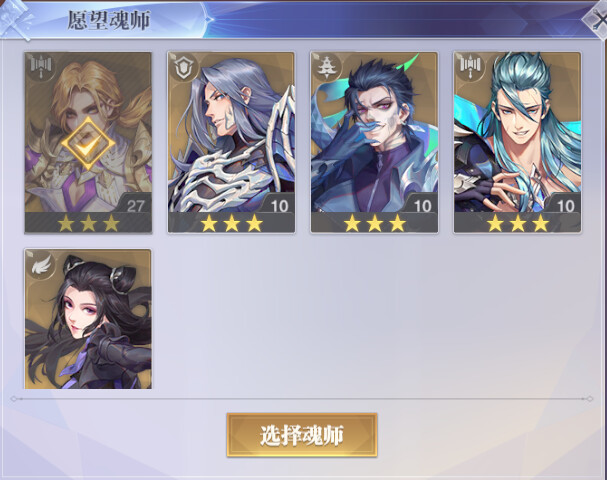Select the blonde-haired soul master card
This screenshot has height=480, width=607.
[88, 143]
